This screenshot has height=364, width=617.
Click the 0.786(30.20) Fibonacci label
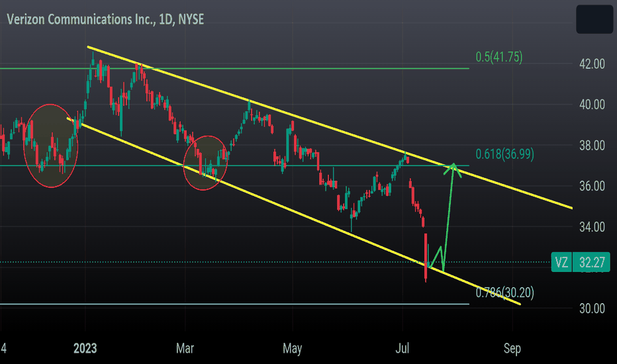505,293
